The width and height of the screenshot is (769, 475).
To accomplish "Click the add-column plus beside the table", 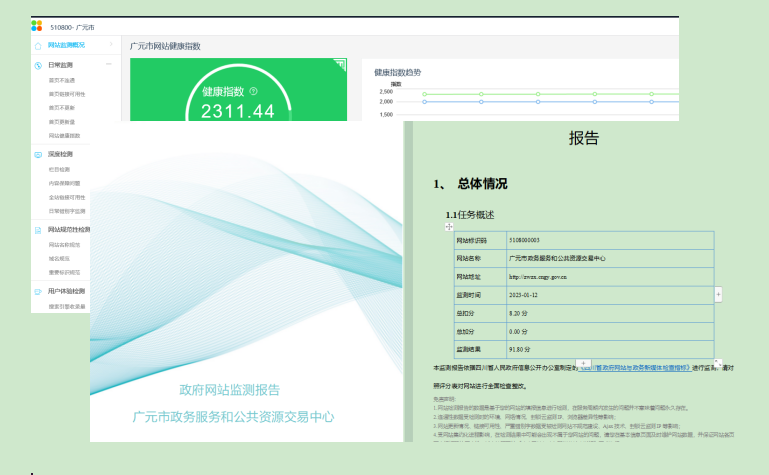I will click(x=718, y=295).
